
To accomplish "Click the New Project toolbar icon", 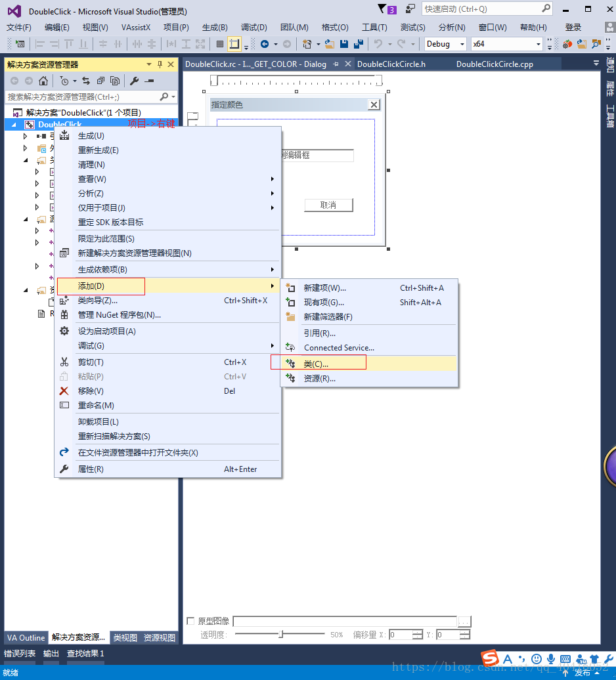I will (307, 44).
